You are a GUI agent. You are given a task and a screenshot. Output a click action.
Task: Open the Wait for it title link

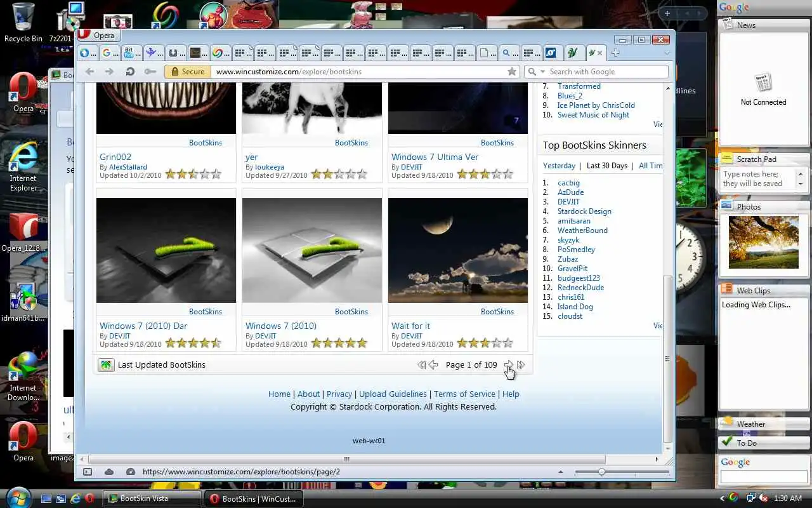coord(410,326)
